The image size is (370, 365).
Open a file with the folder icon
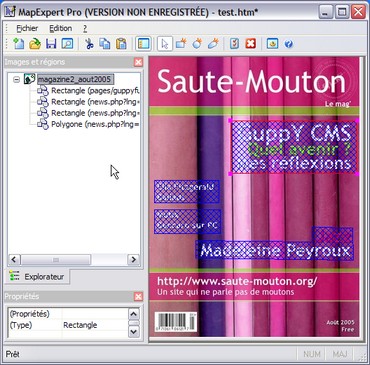[x=35, y=44]
